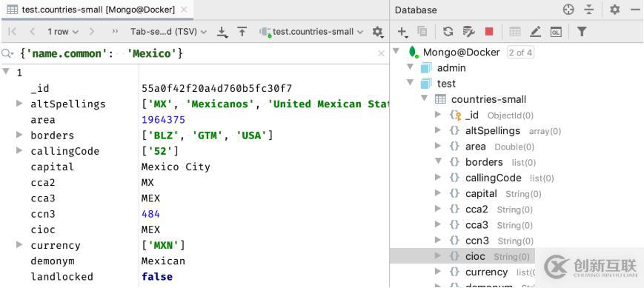The image size is (644, 288).
Task: Click the Mongo@Docker leaf icon
Action: pyautogui.click(x=413, y=52)
